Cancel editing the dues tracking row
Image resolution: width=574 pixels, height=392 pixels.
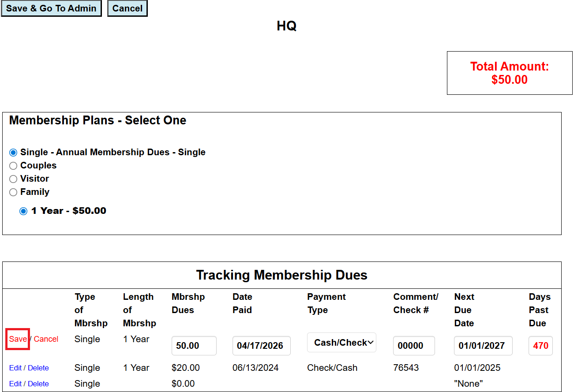(x=46, y=339)
